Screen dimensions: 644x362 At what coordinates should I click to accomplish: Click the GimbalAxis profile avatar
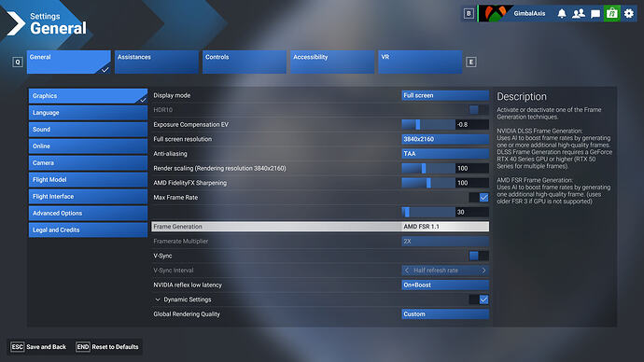pos(495,13)
